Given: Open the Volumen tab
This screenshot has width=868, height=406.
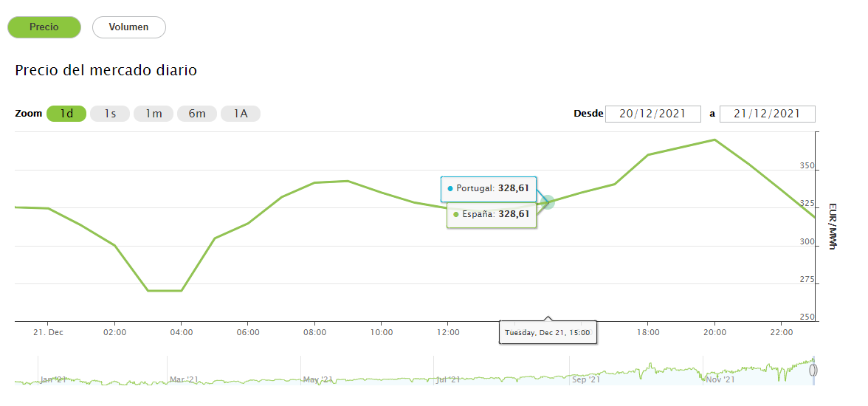Looking at the screenshot, I should (128, 27).
